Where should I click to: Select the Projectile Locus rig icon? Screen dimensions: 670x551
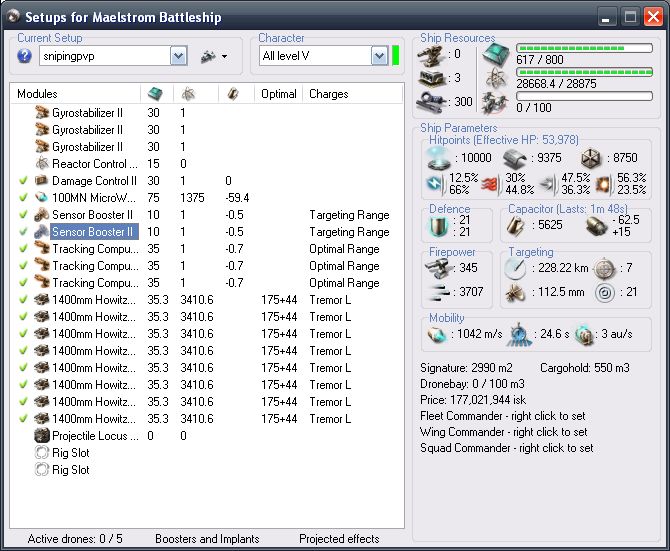(x=42, y=435)
